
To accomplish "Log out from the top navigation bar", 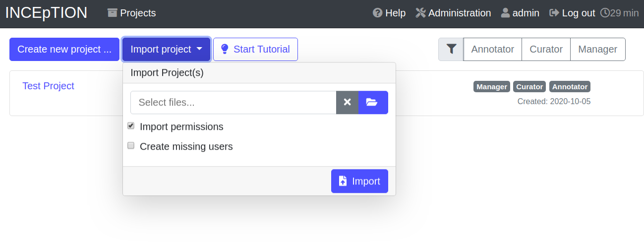I will click(x=572, y=13).
